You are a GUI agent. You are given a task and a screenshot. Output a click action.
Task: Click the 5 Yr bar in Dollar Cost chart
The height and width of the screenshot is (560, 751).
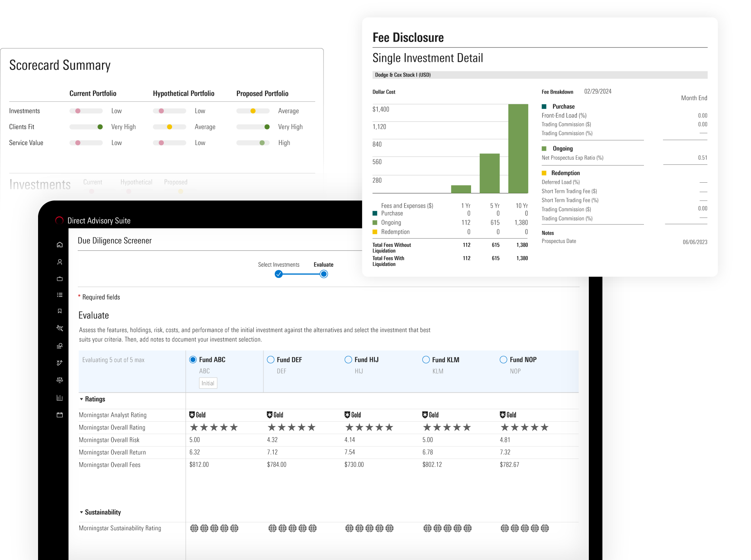[490, 173]
